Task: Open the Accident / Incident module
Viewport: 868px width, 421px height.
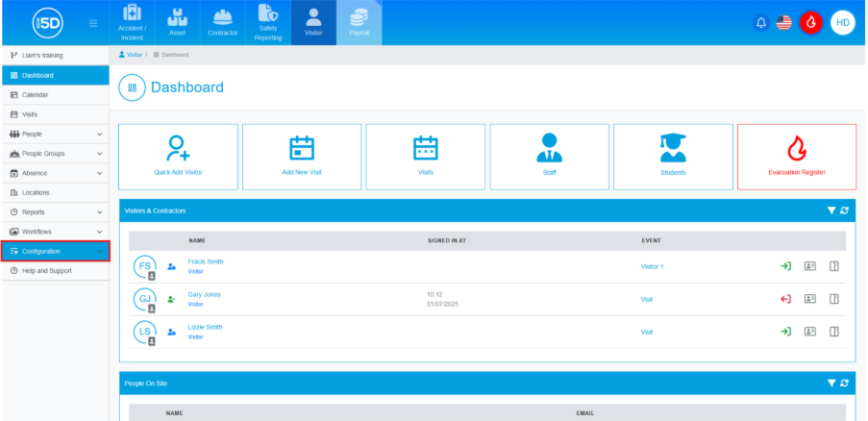Action: point(132,23)
